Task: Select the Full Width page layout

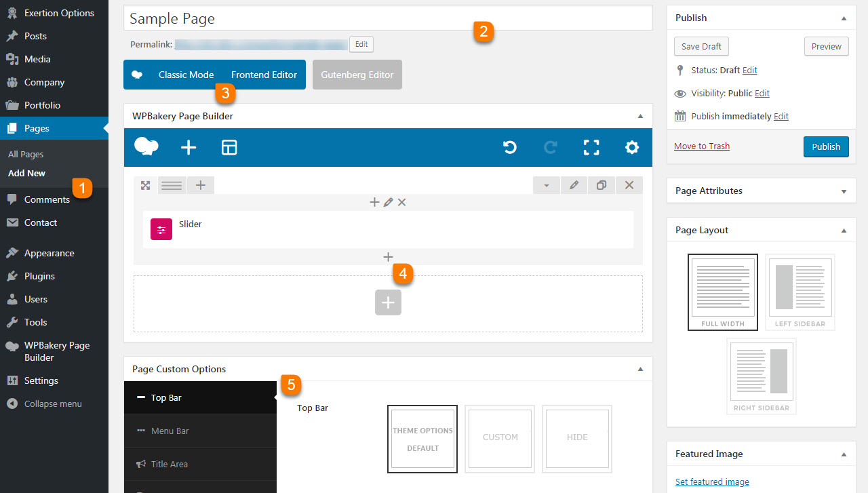Action: click(x=722, y=291)
